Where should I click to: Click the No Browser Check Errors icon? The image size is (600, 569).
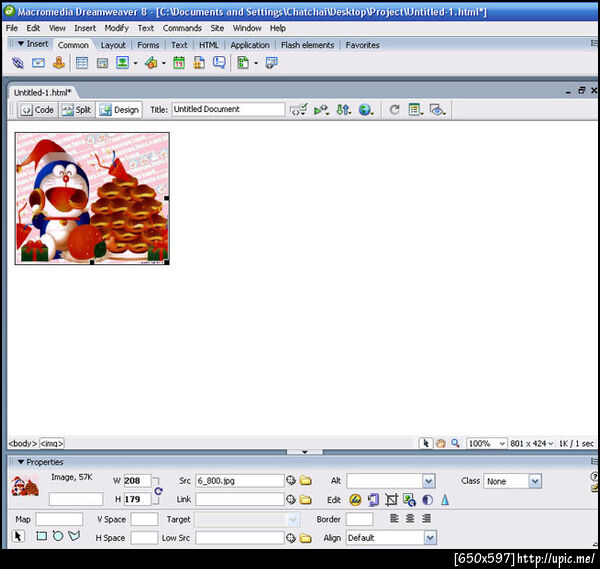pyautogui.click(x=298, y=110)
